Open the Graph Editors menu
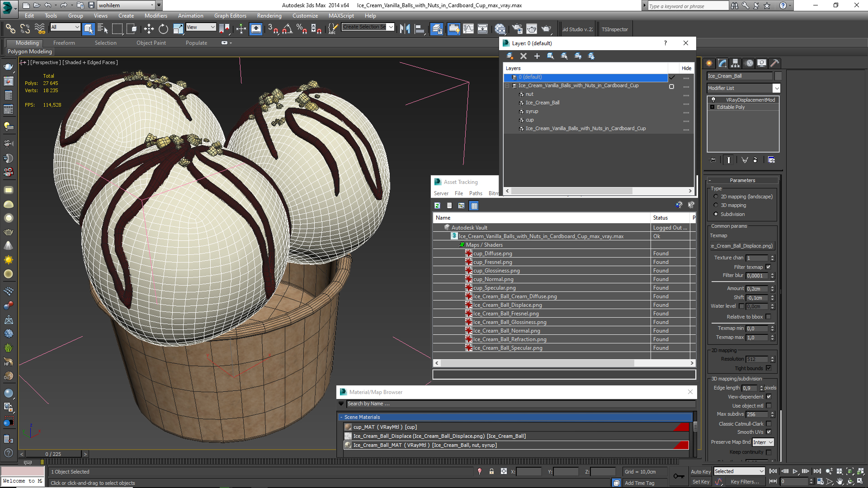 (230, 16)
